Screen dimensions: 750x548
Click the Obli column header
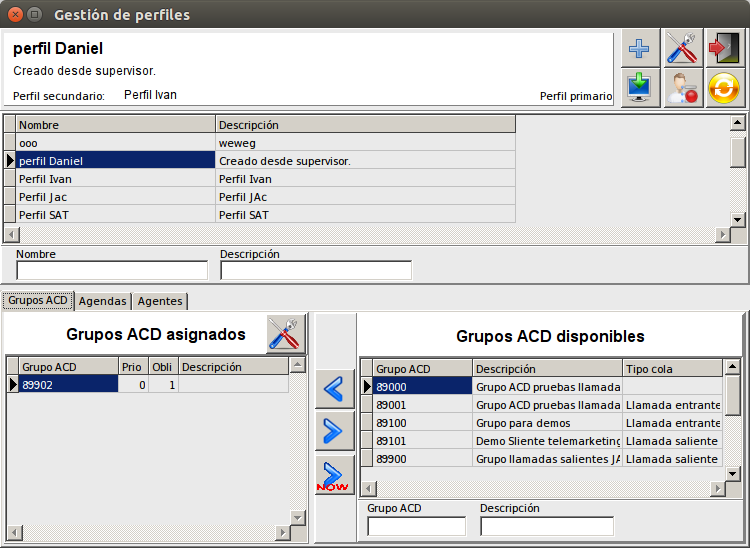(163, 367)
